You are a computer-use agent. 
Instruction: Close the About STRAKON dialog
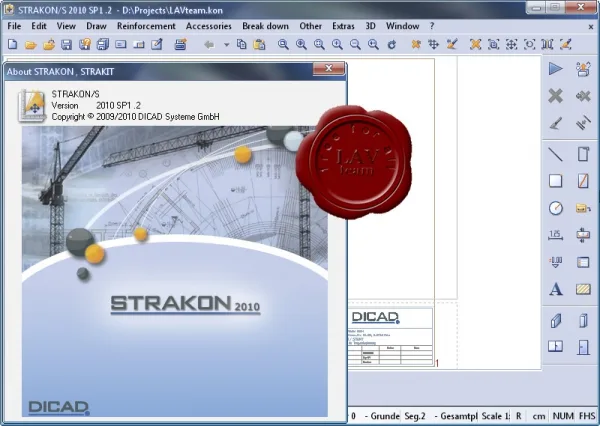pos(329,69)
